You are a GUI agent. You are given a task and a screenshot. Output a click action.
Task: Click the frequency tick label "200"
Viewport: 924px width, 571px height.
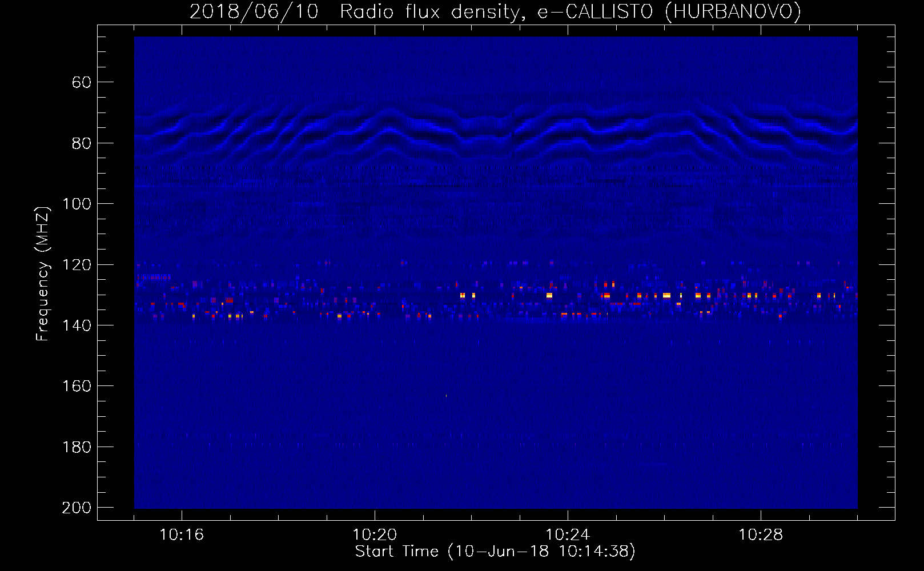(77, 508)
